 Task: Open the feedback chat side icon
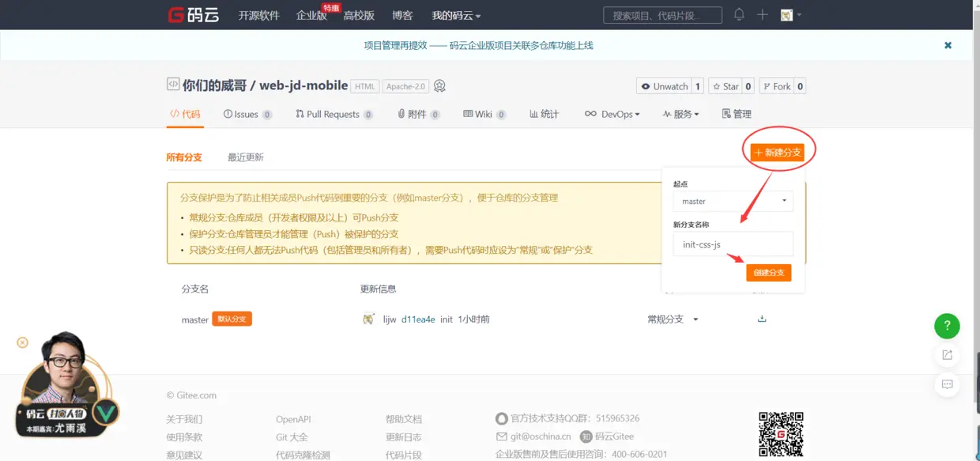point(947,384)
